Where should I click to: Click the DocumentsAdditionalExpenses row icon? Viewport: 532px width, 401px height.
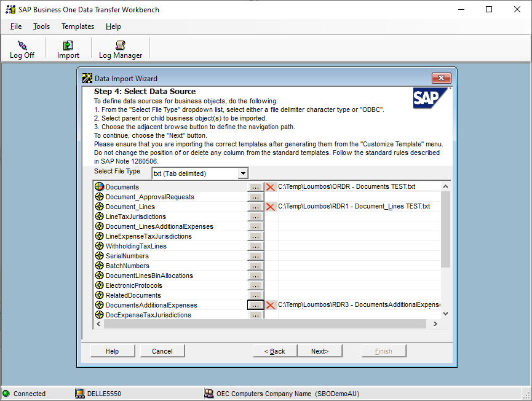99,305
